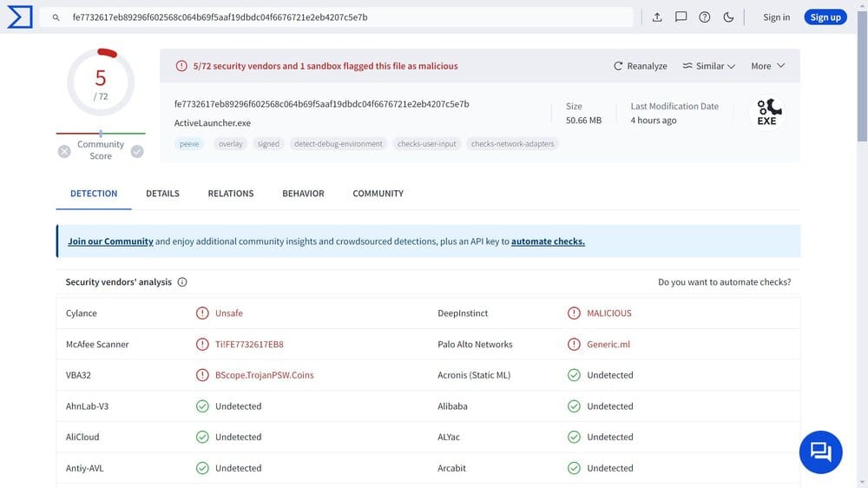This screenshot has width=868, height=488.
Task: Click the community score slider bar
Action: tap(101, 134)
